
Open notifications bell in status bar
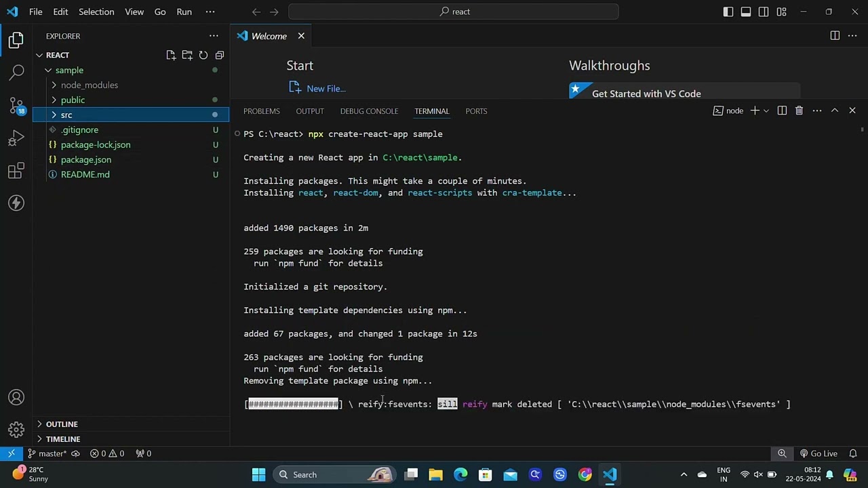point(853,453)
